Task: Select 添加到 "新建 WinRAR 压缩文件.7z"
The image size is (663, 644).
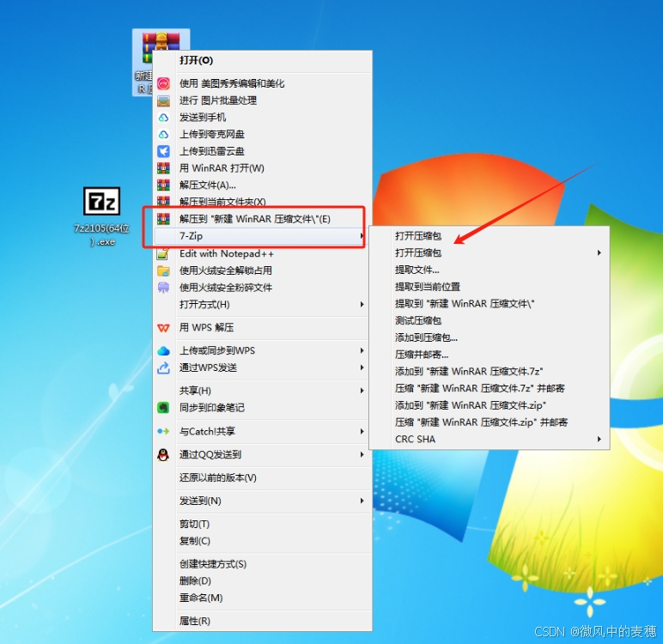Action: click(490, 371)
